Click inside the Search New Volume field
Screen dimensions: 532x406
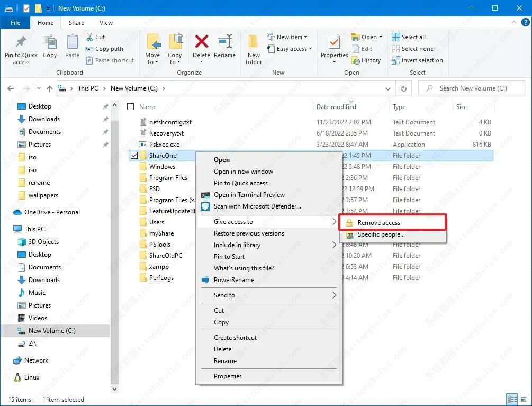tap(471, 88)
